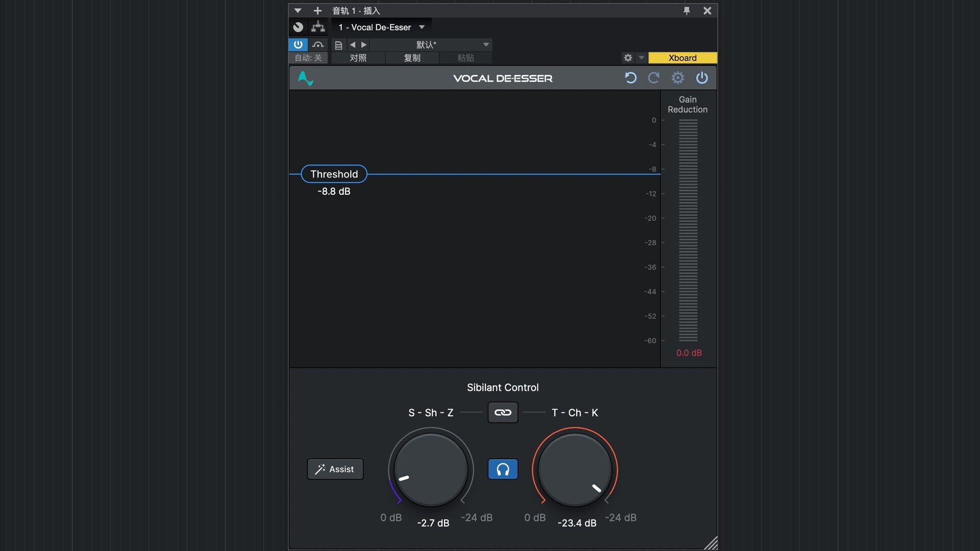
Task: Click the 对照 compare tab
Action: [x=358, y=58]
